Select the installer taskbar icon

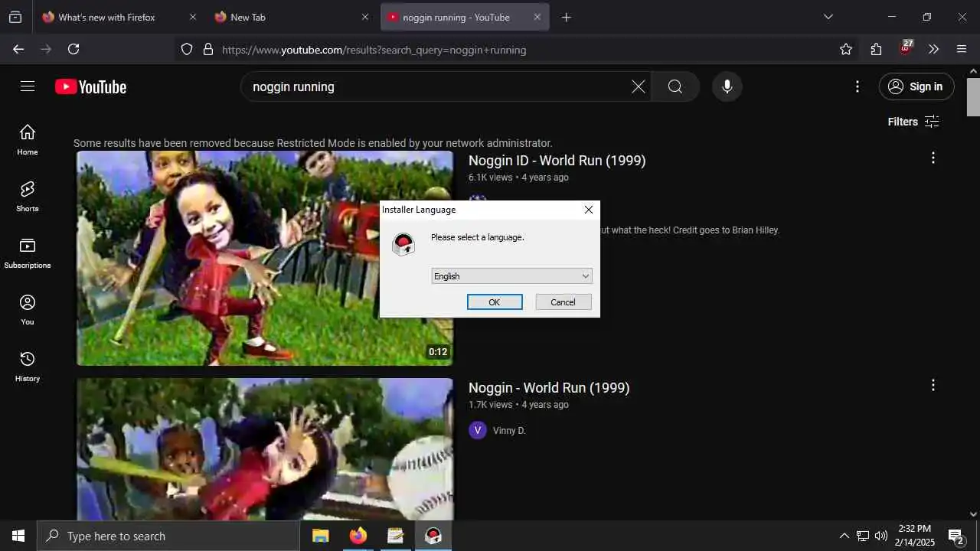coord(433,536)
